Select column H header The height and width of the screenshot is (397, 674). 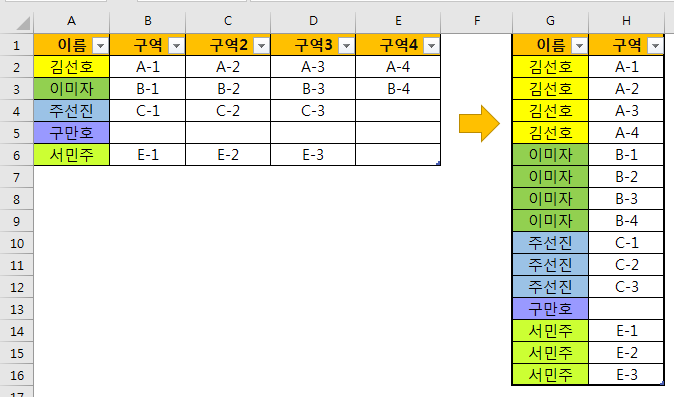pyautogui.click(x=626, y=21)
